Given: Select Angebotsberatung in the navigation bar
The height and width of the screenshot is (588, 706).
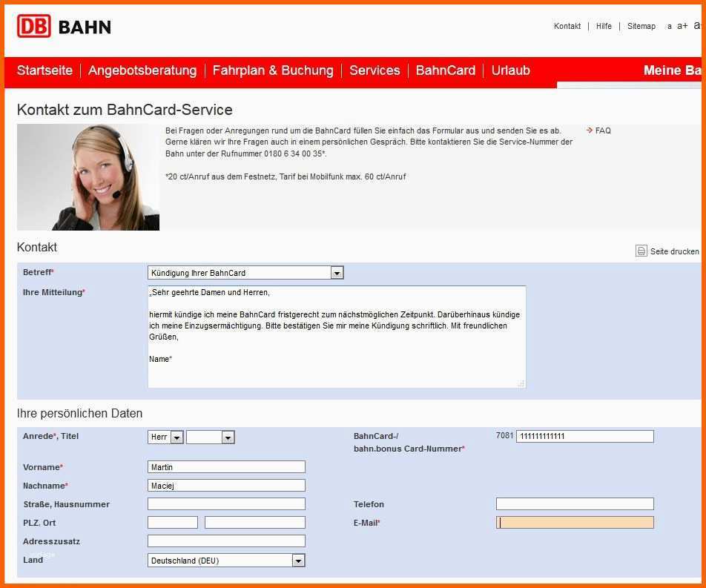Looking at the screenshot, I should coord(142,70).
